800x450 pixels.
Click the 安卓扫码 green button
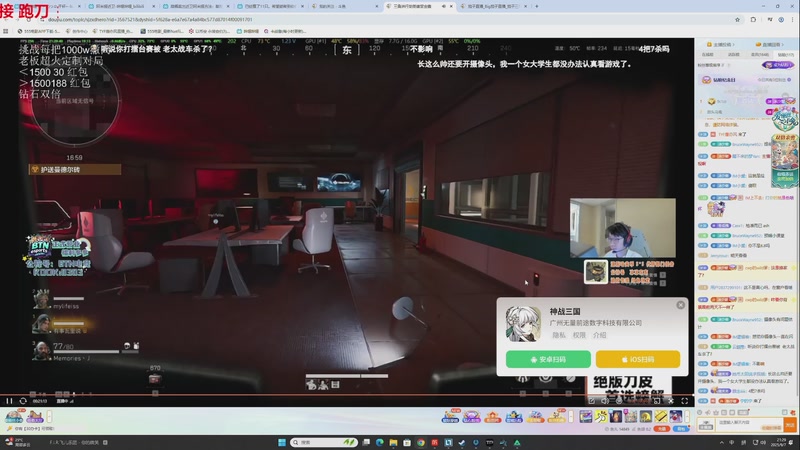point(548,359)
